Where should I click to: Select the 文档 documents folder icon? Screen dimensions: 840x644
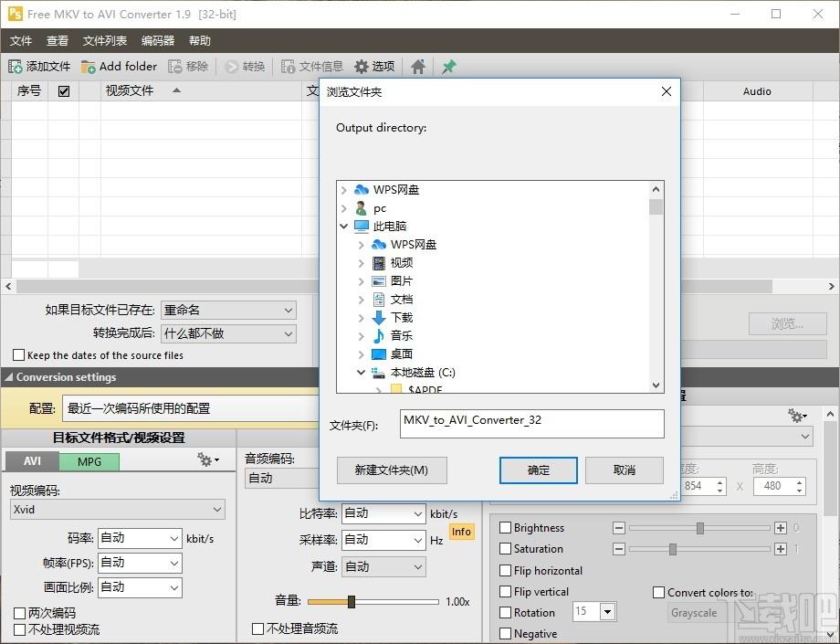pyautogui.click(x=379, y=299)
